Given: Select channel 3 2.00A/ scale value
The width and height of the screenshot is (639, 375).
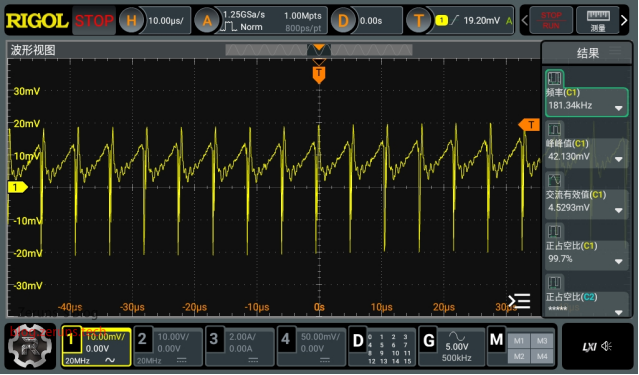Looking at the screenshot, I should [242, 337].
